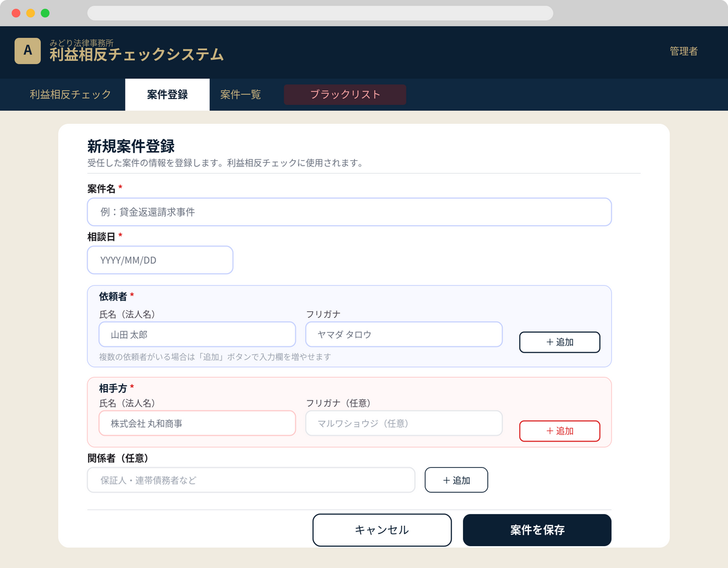Click the browser address bar
The width and height of the screenshot is (728, 568).
[x=320, y=13]
